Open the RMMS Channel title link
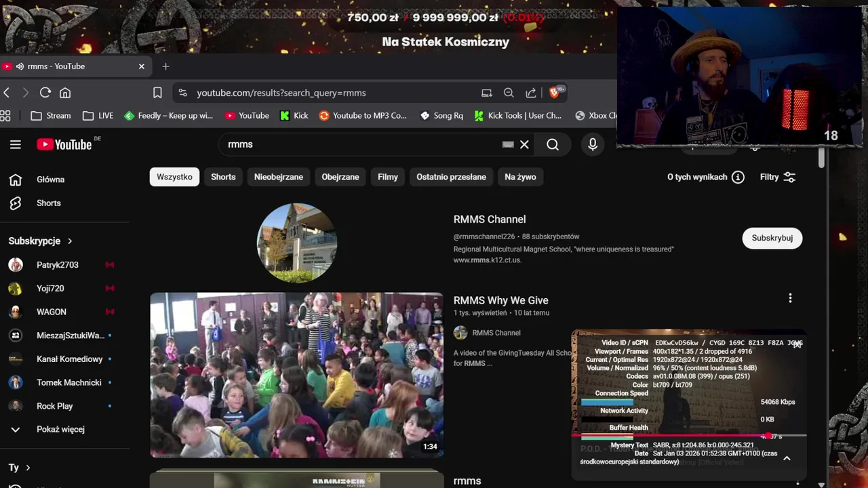The width and height of the screenshot is (868, 488). pos(490,220)
